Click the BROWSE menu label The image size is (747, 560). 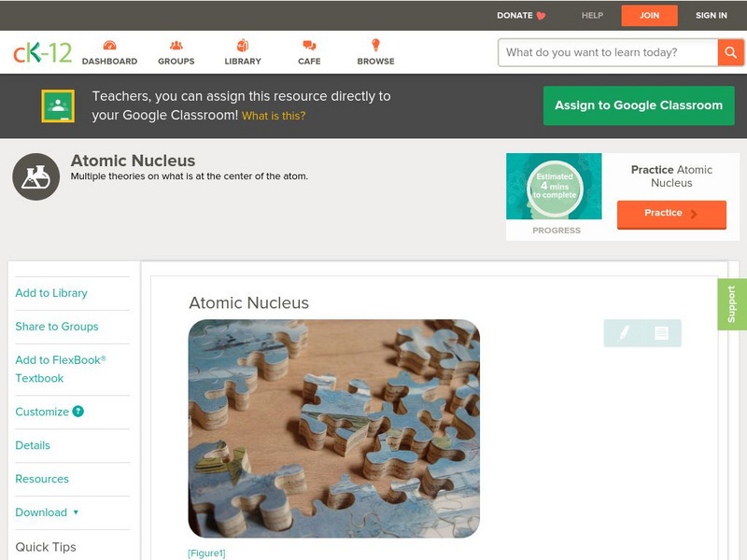pyautogui.click(x=376, y=62)
